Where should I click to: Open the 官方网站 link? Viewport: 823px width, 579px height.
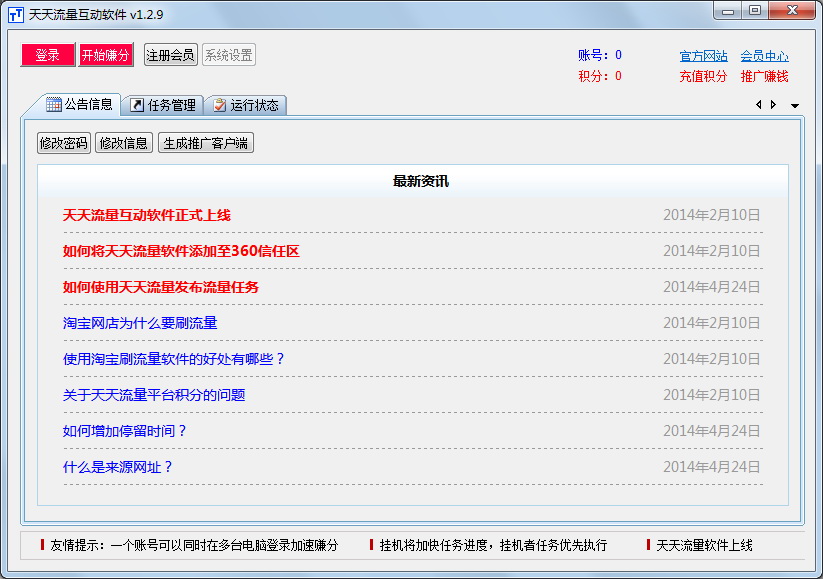coord(703,56)
